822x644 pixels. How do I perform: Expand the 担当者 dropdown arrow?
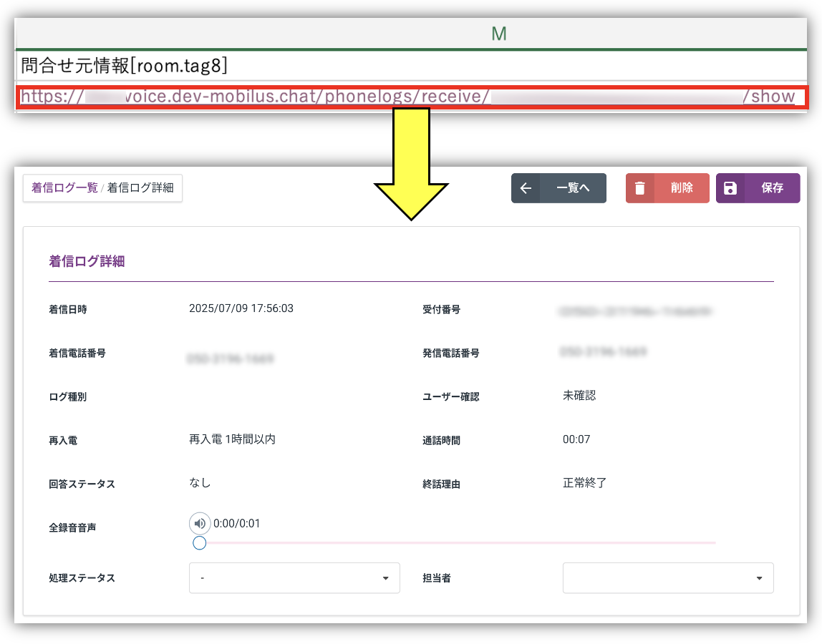pos(759,578)
